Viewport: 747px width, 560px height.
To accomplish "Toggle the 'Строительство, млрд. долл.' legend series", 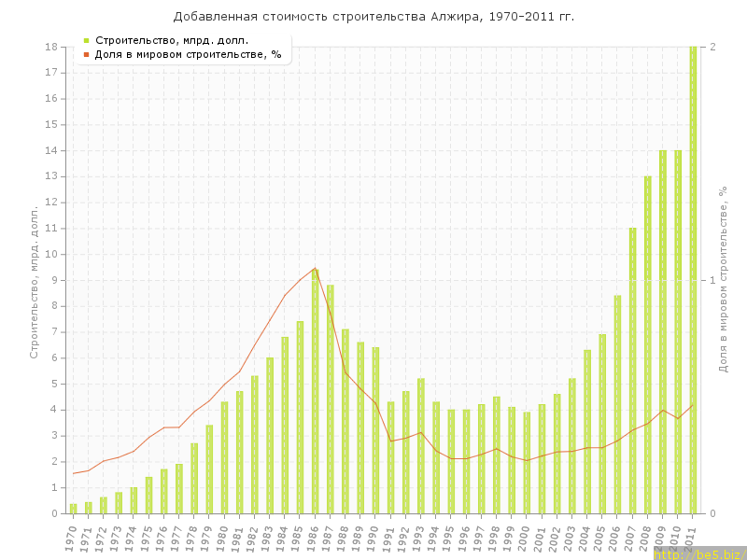I will 171,40.
